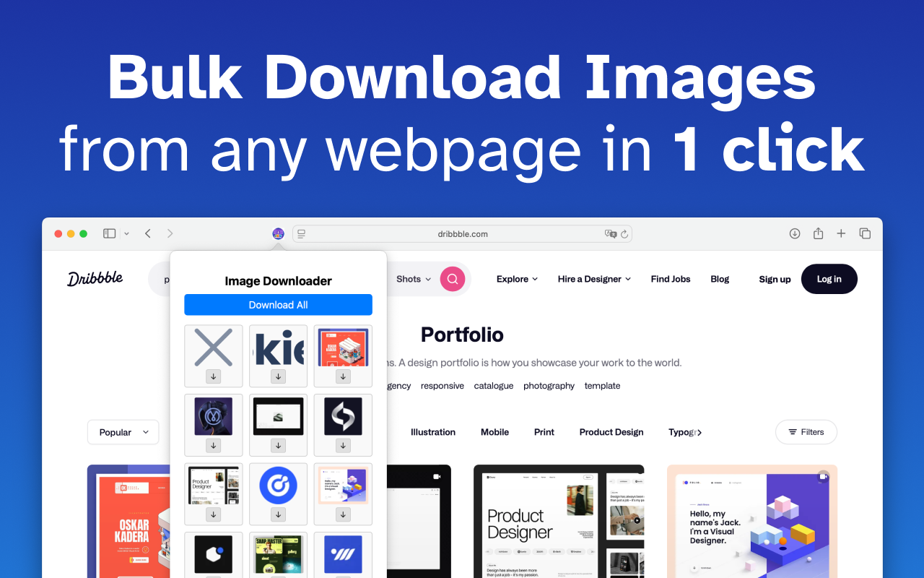Download the silver S logo image
The width and height of the screenshot is (924, 578).
[343, 446]
